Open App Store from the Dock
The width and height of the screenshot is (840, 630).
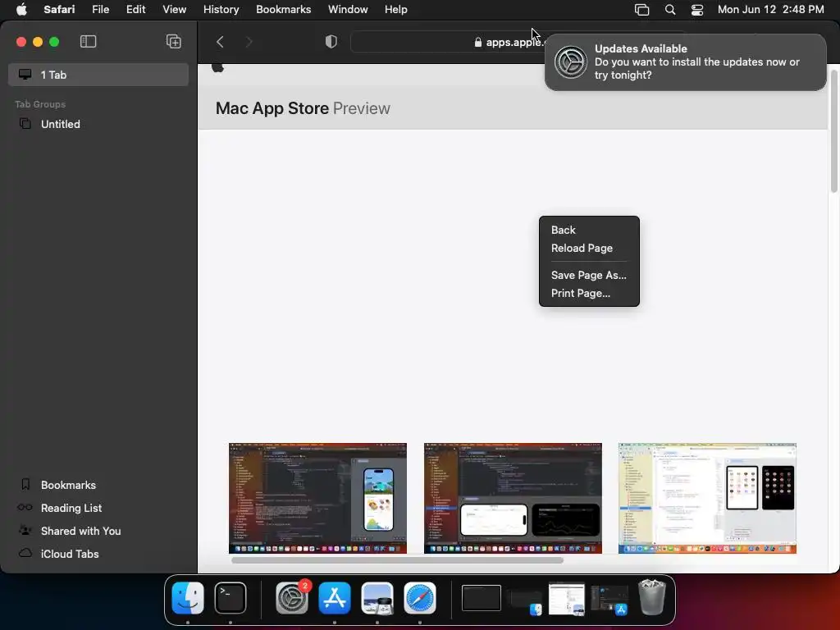335,598
